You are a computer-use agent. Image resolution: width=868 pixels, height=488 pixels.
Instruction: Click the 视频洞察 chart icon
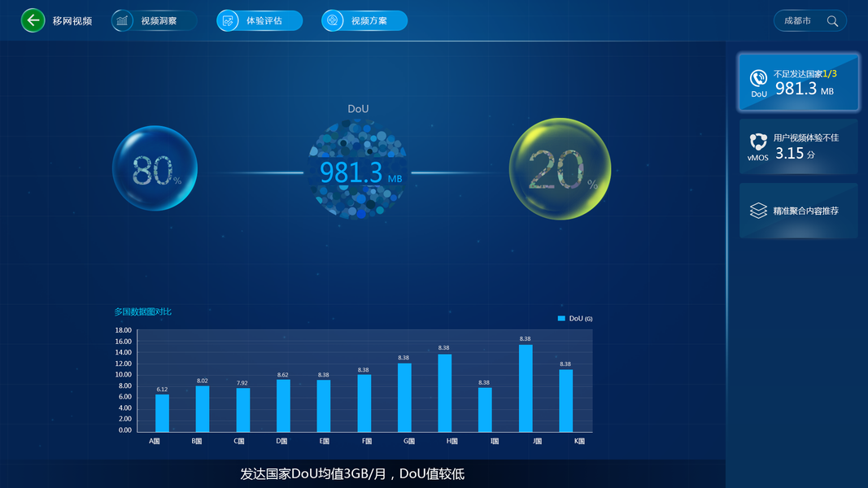tap(122, 20)
